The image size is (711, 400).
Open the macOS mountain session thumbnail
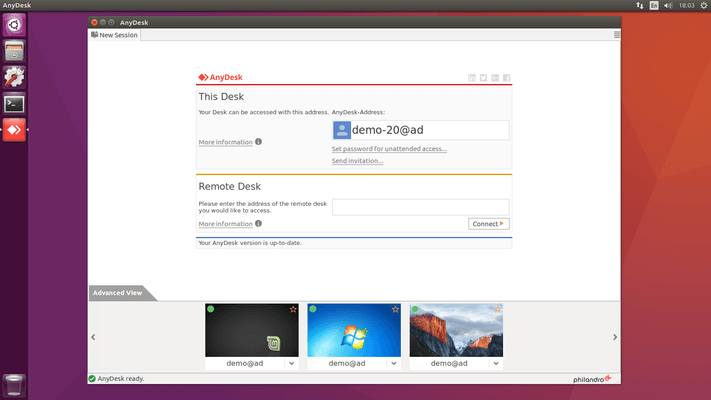pos(456,330)
